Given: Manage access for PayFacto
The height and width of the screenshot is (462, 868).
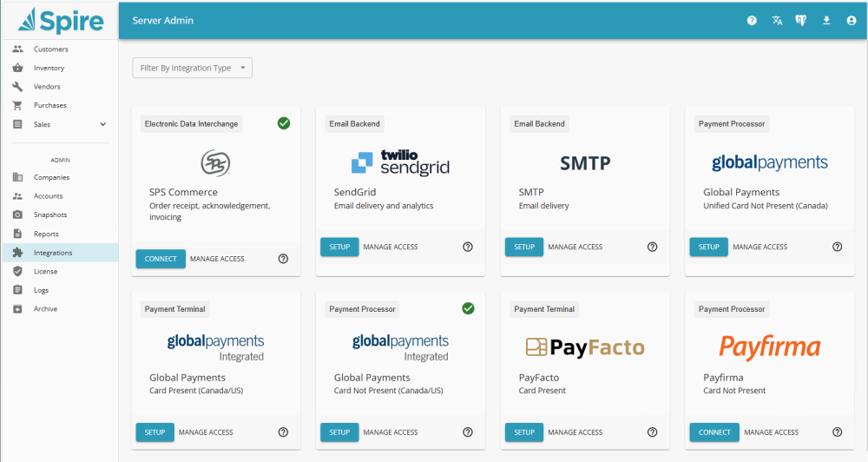Looking at the screenshot, I should tap(575, 432).
